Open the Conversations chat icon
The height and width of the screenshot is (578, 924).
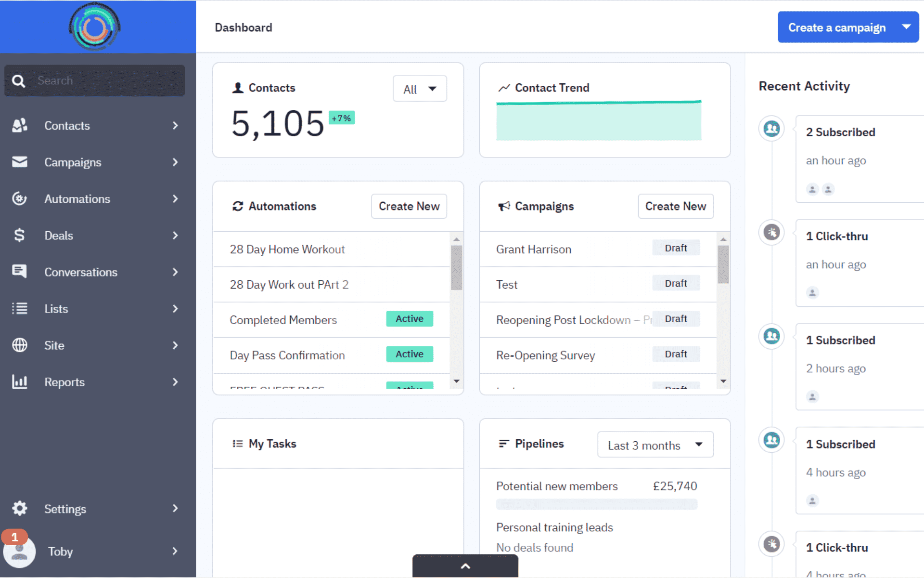tap(19, 272)
